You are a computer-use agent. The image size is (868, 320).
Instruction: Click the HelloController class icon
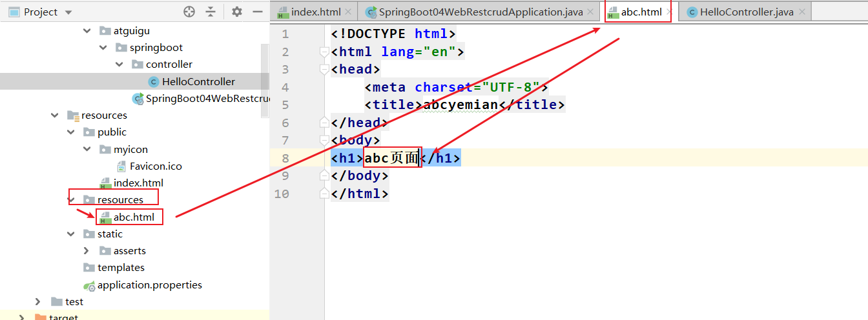click(153, 81)
